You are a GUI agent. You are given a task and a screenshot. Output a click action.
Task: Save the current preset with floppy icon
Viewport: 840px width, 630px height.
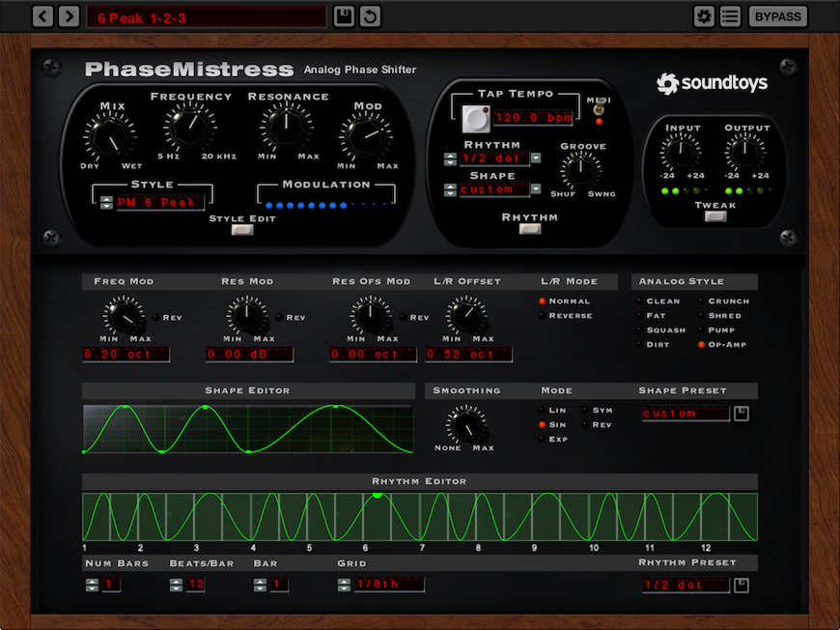tap(344, 16)
